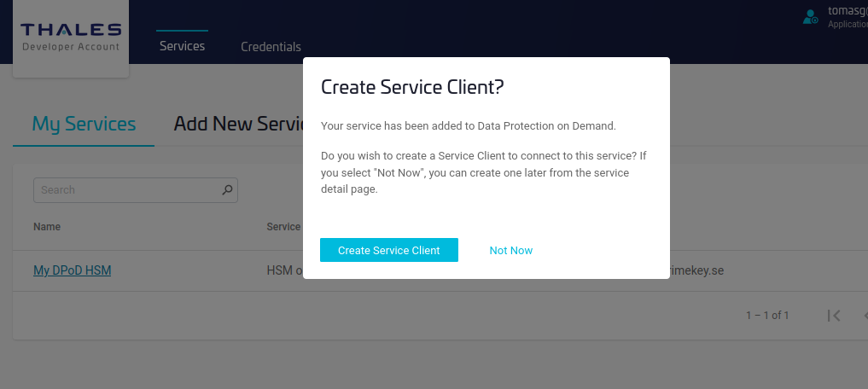Open the user account icon menu
The height and width of the screenshot is (389, 868).
pos(810,16)
